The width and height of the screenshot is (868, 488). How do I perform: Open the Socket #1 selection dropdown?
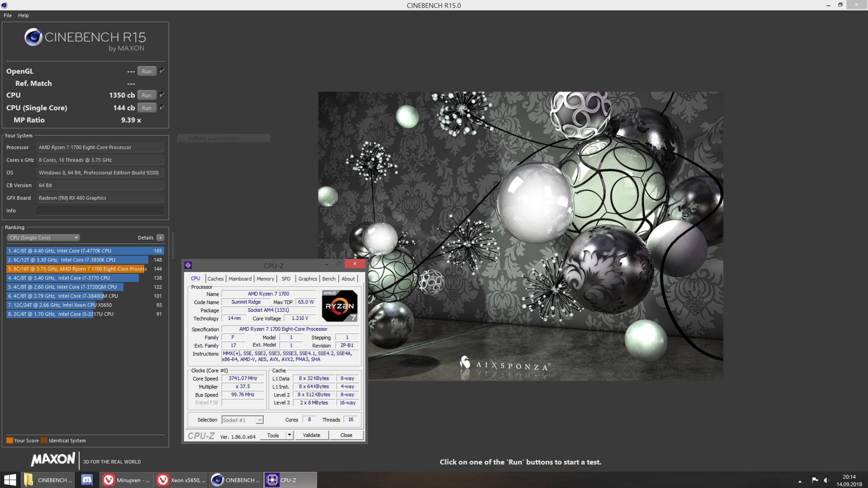(x=242, y=420)
